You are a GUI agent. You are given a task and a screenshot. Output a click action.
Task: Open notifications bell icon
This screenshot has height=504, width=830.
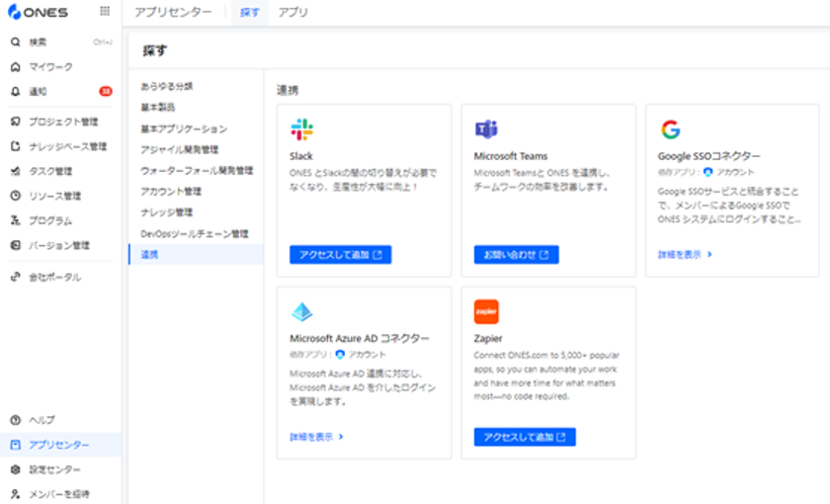16,92
